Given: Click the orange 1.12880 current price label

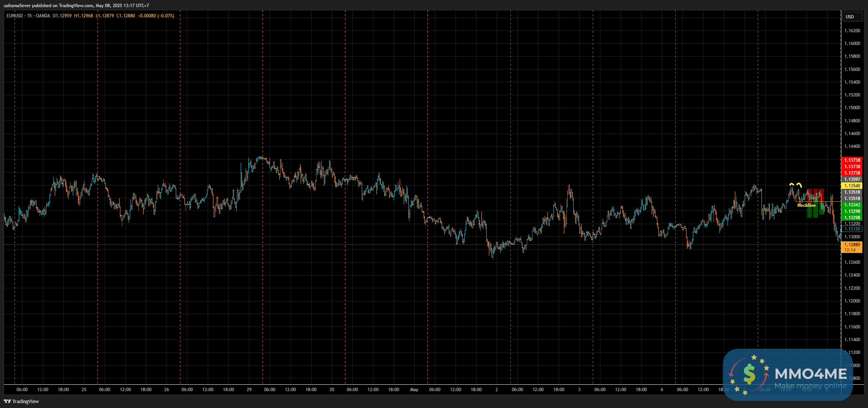Looking at the screenshot, I should coord(852,245).
